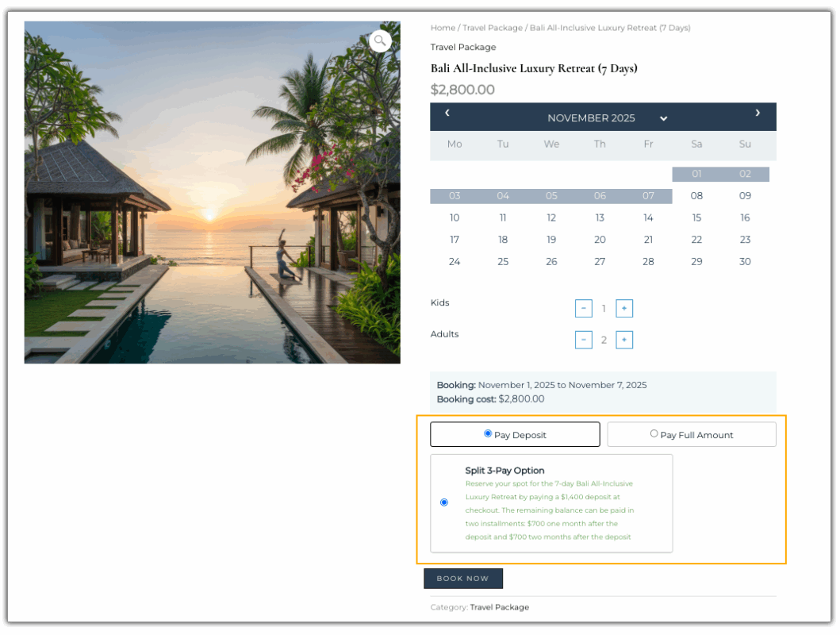Decrease the Kids count with minus icon
This screenshot has width=840, height=635.
(584, 308)
